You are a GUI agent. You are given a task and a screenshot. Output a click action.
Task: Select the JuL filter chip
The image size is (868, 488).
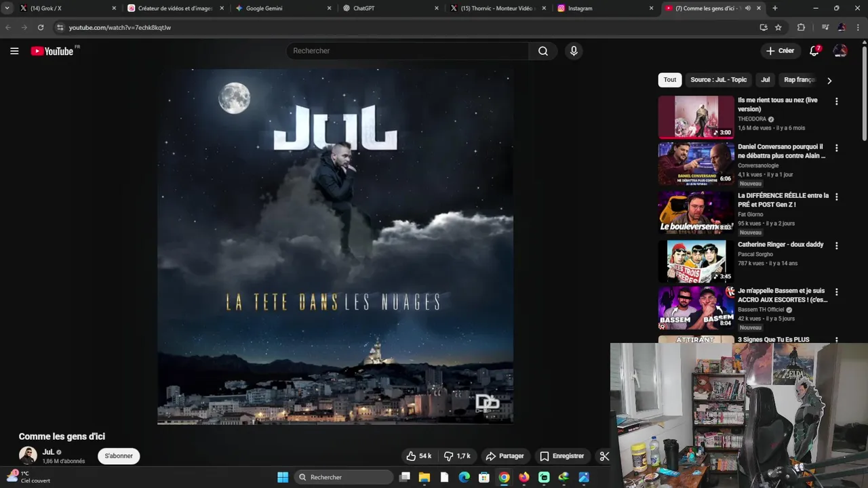(765, 80)
